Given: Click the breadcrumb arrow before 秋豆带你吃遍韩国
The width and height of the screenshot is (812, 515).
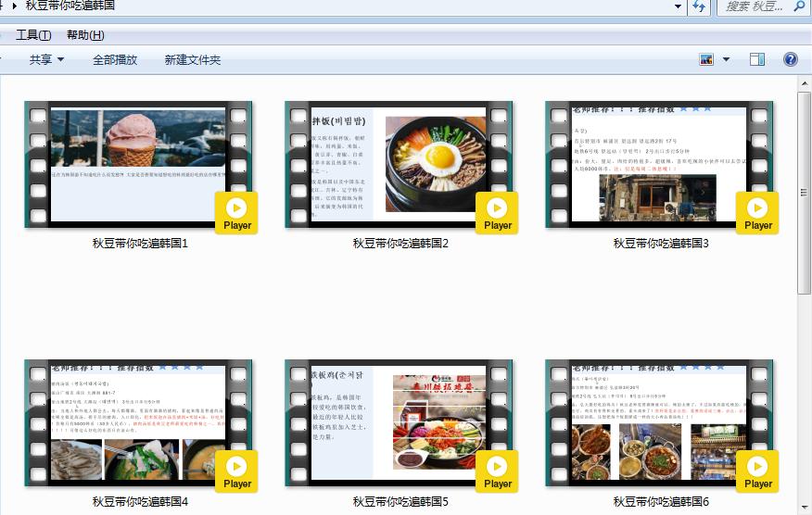Looking at the screenshot, I should tap(14, 6).
